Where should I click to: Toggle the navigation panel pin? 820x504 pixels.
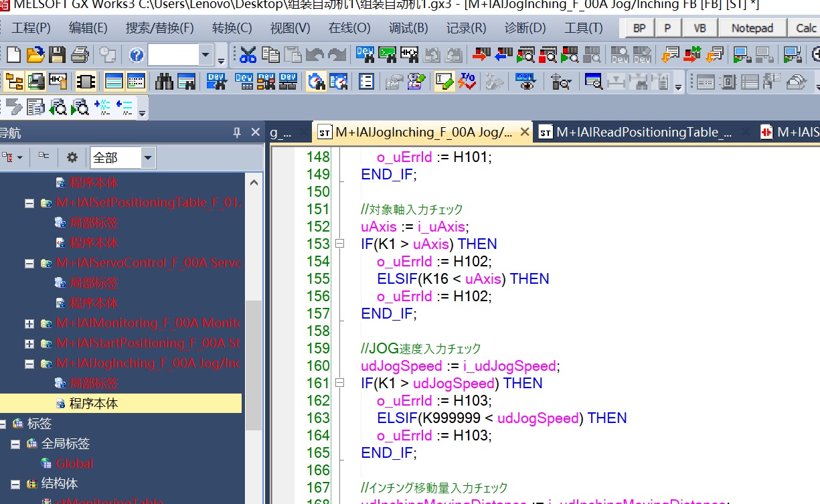[236, 133]
